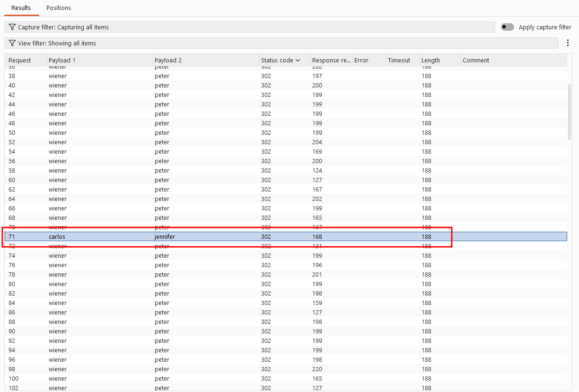Sort by Response received column header
This screenshot has height=392, width=579.
click(331, 60)
